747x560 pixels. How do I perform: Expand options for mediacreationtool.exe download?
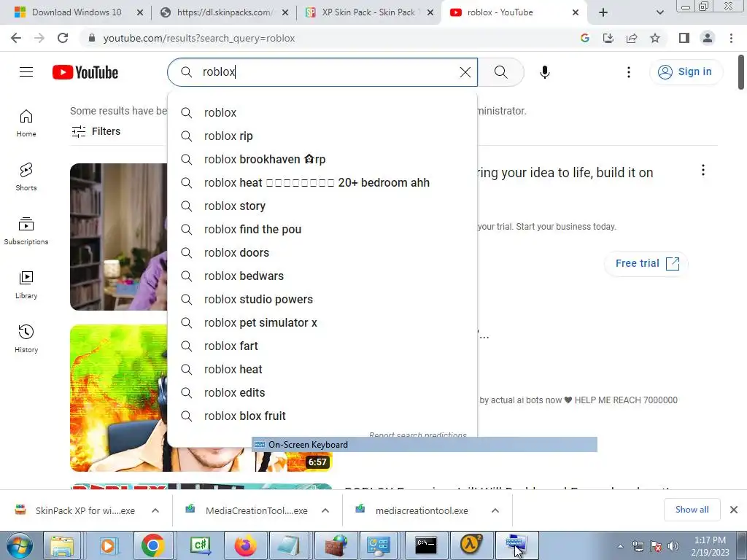click(495, 510)
